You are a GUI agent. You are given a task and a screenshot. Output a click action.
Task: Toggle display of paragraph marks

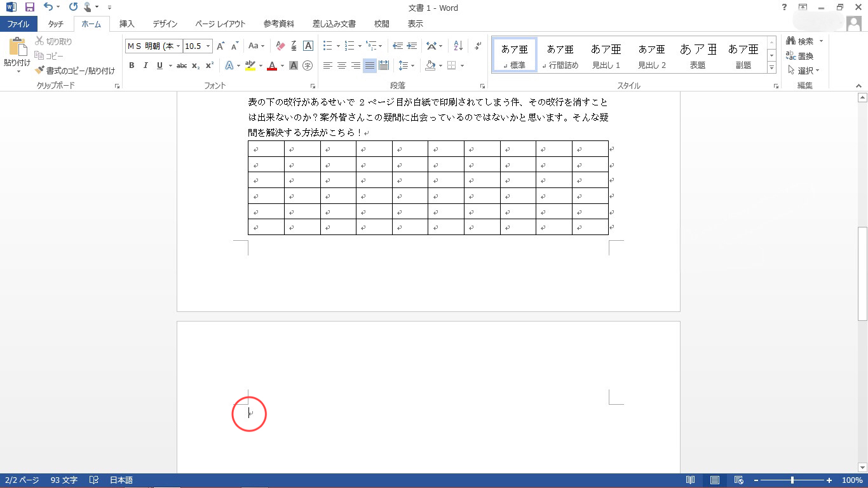point(478,46)
